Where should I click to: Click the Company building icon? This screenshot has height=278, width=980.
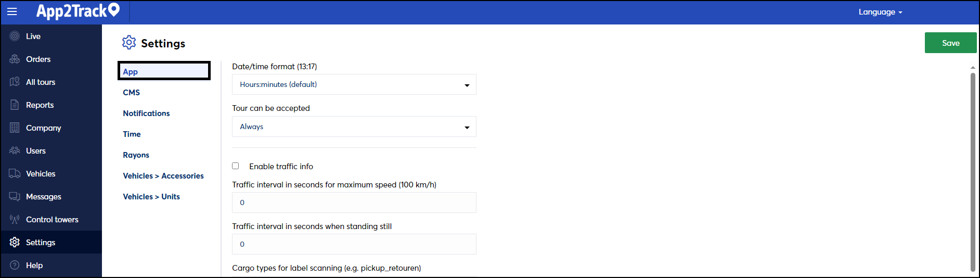tap(15, 128)
